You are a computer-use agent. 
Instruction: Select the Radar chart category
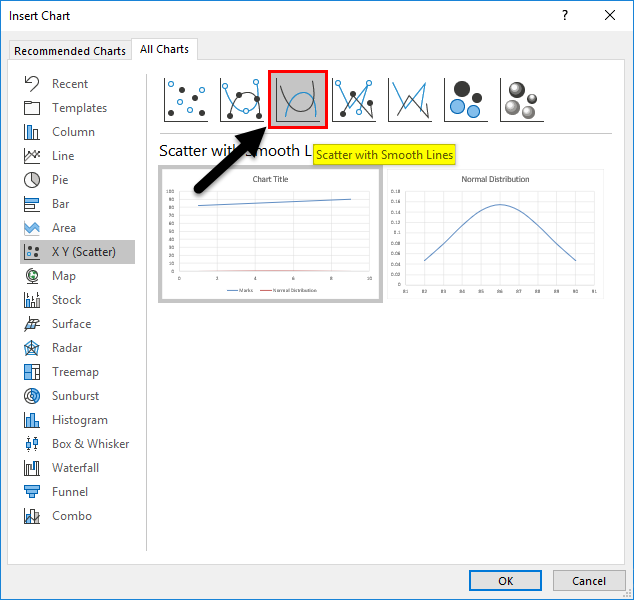click(77, 348)
